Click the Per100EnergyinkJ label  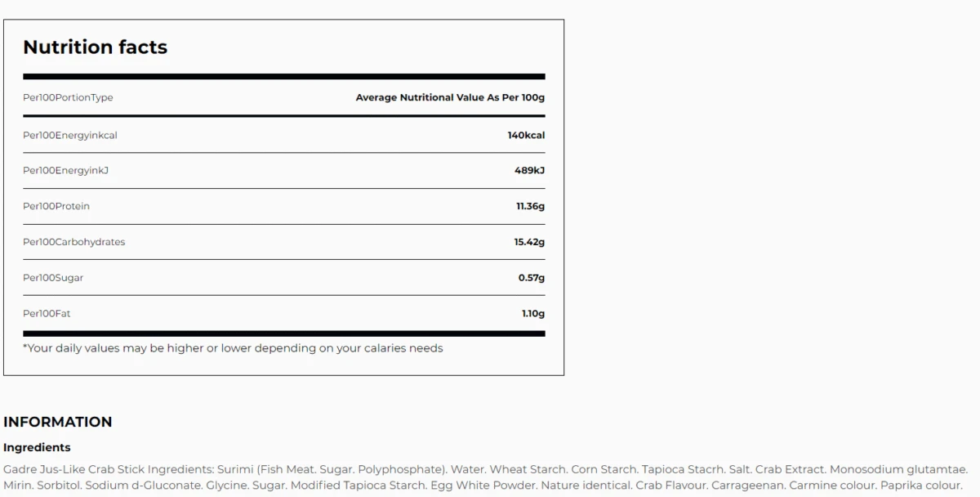click(x=65, y=171)
